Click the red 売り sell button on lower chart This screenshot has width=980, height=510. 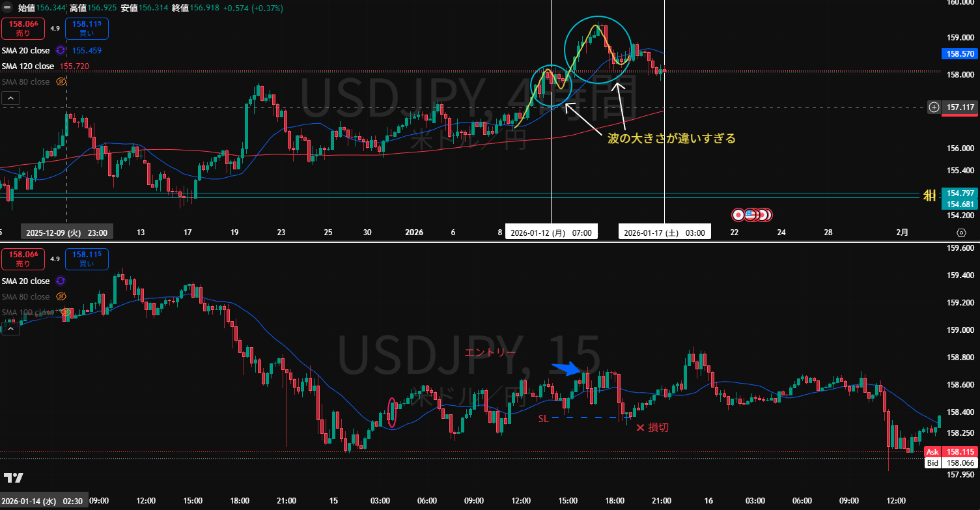point(23,259)
